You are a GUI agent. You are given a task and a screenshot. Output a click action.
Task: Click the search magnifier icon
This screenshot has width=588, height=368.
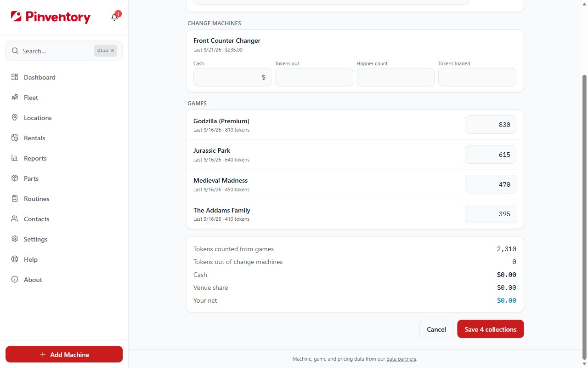click(x=15, y=51)
